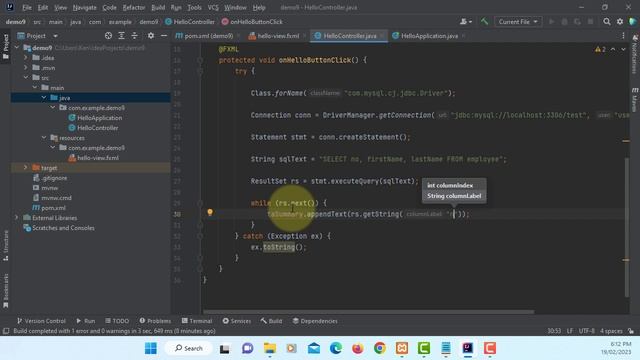Open the Build tool window
Image resolution: width=640 pixels, height=360 pixels.
pyautogui.click(x=271, y=321)
